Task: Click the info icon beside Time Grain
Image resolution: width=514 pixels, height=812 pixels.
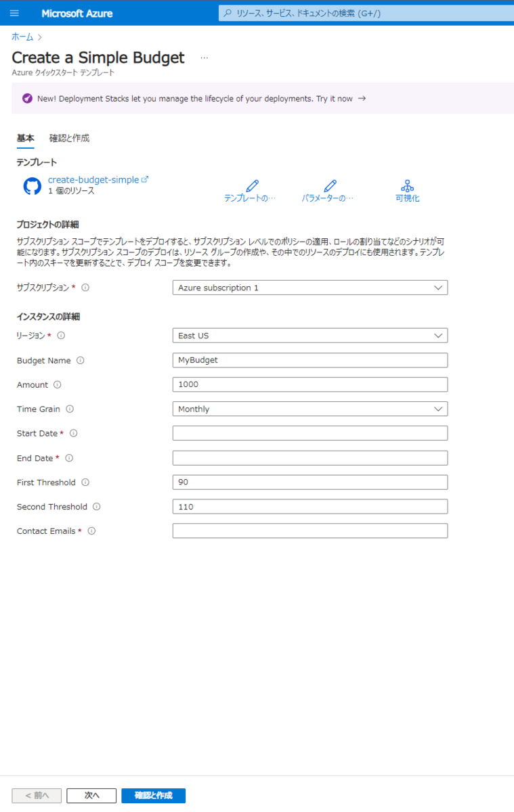Action: [70, 409]
